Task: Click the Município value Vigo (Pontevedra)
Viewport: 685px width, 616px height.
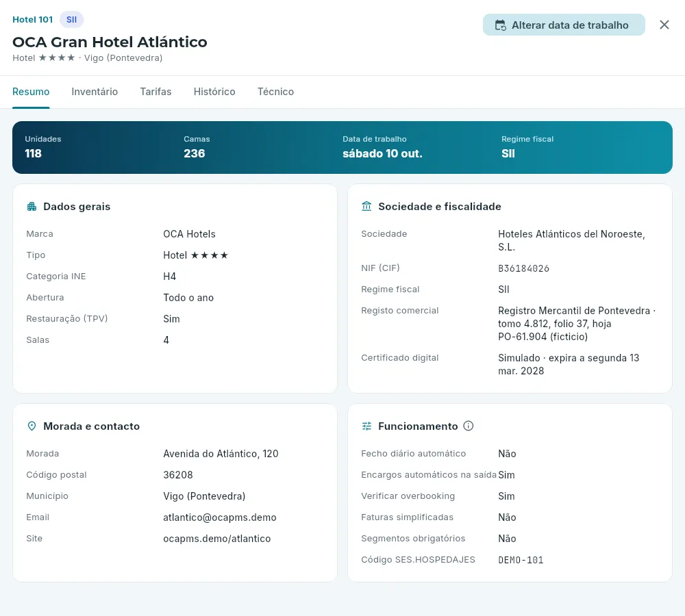Action: pos(204,496)
